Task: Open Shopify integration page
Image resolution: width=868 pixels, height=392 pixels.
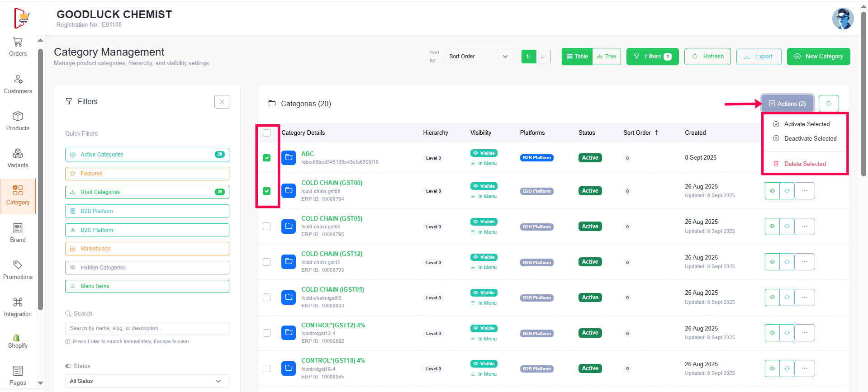Action: (18, 341)
